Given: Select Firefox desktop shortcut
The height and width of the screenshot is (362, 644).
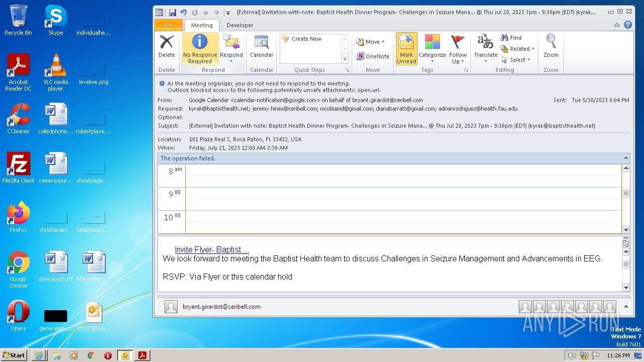Looking at the screenshot, I should pyautogui.click(x=18, y=218).
